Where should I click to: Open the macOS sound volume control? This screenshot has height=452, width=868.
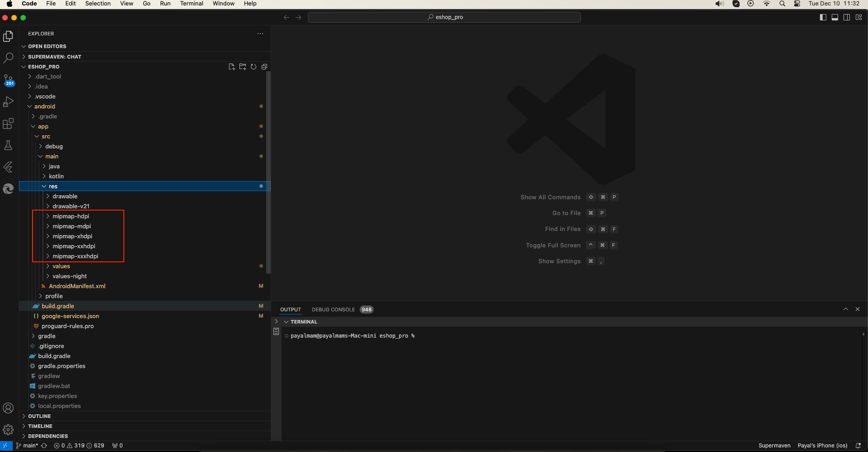720,4
